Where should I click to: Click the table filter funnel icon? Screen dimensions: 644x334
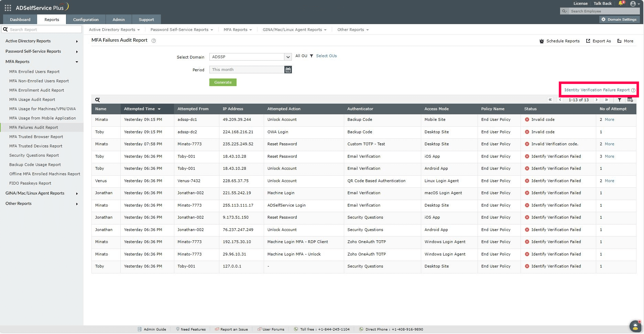(619, 100)
